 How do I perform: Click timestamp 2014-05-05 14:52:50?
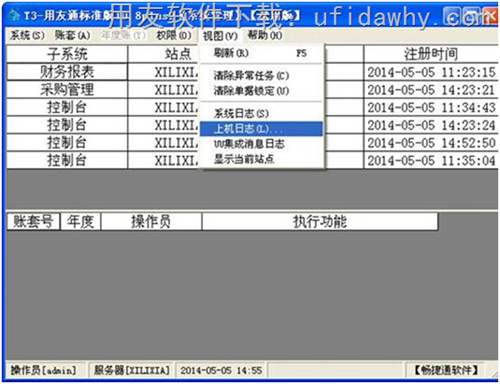[431, 143]
